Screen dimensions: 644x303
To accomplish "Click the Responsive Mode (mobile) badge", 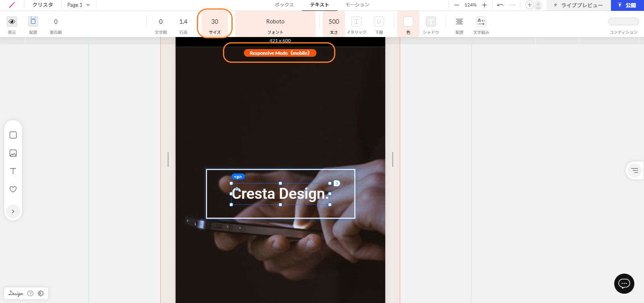I will pos(280,53).
